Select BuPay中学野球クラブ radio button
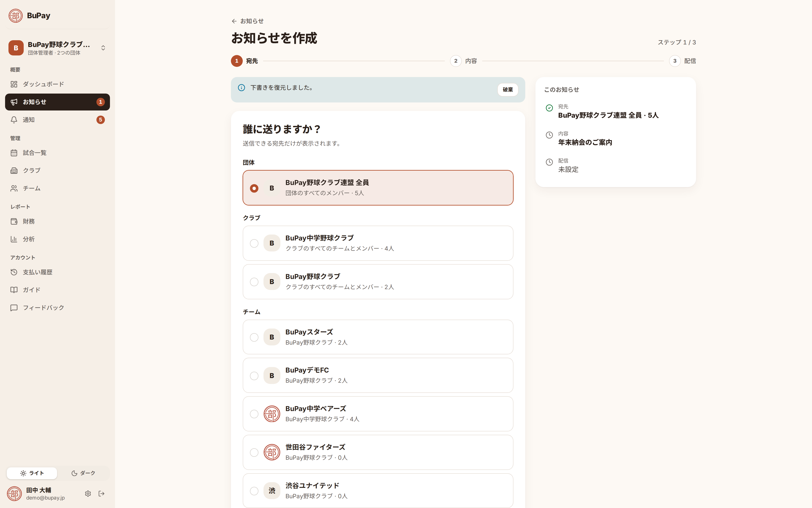Screen dimensions: 812x508 (x=254, y=243)
